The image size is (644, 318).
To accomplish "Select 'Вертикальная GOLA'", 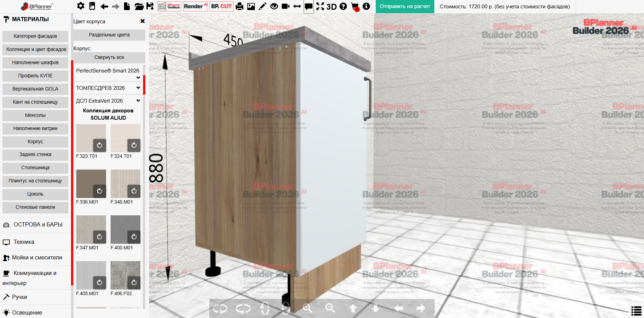I will (x=35, y=89).
